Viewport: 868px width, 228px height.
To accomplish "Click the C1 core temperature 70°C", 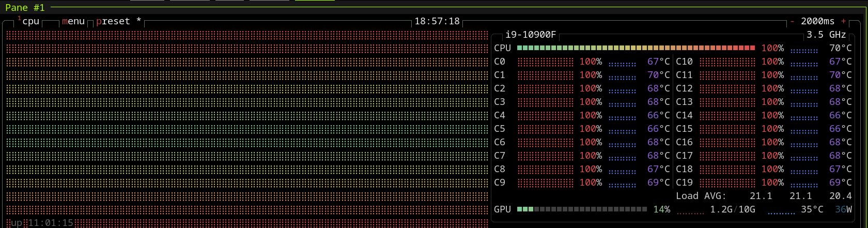I will pos(658,75).
